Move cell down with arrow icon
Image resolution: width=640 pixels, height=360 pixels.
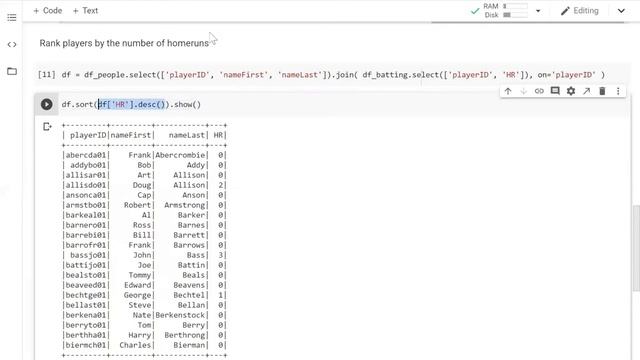point(523,91)
